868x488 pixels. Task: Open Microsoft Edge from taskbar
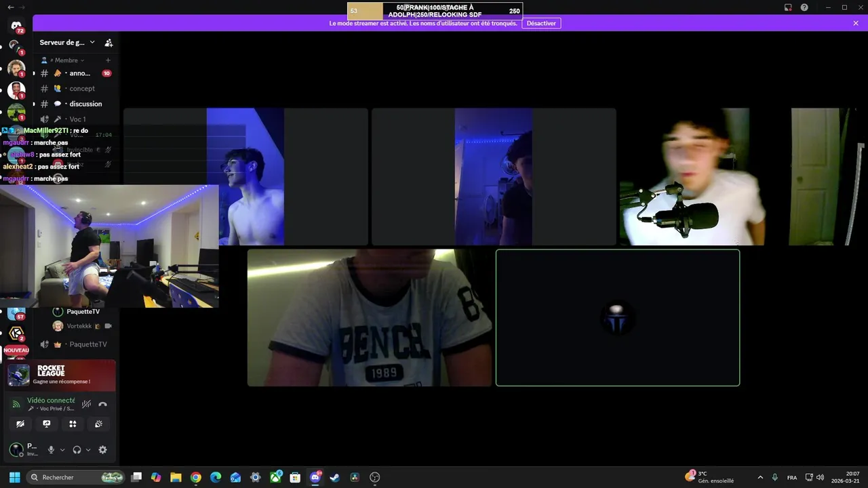[216, 477]
